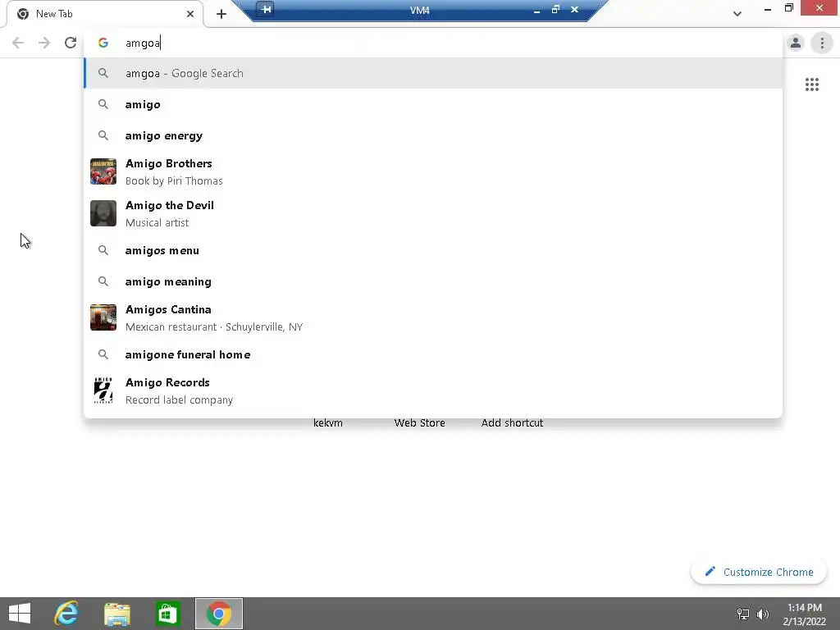Open the Chrome three-dot menu

click(x=822, y=43)
